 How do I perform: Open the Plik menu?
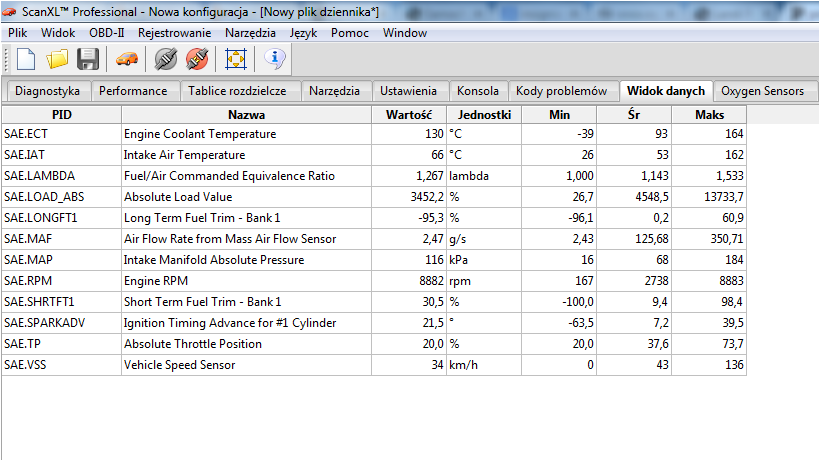click(18, 33)
